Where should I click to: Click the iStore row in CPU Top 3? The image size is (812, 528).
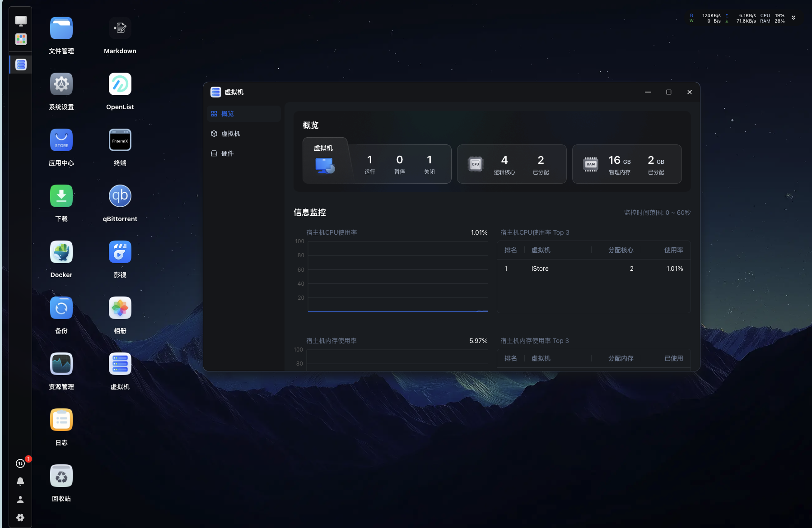tap(593, 269)
